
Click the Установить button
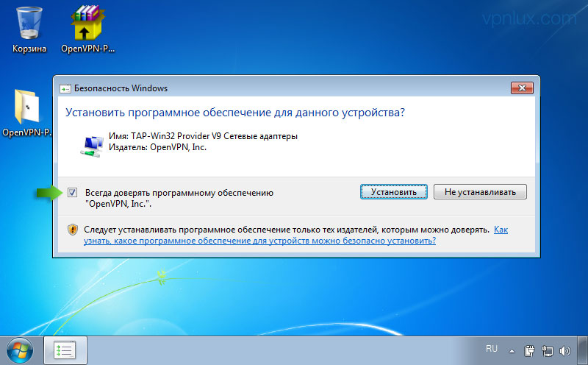click(x=394, y=192)
